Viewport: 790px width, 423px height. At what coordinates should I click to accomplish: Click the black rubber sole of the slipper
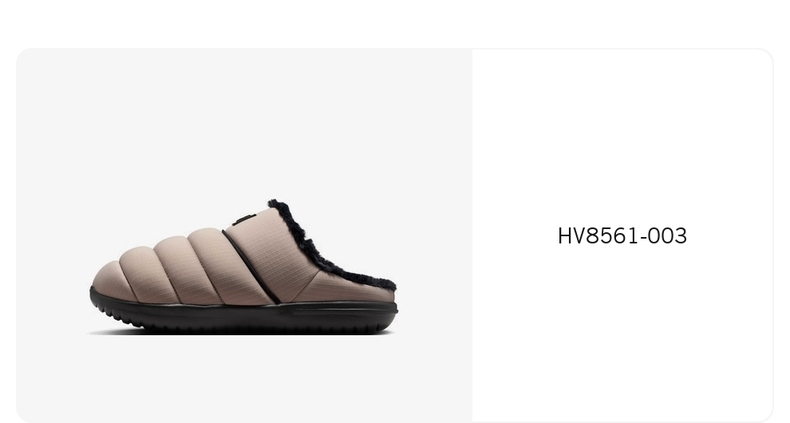[x=244, y=317]
